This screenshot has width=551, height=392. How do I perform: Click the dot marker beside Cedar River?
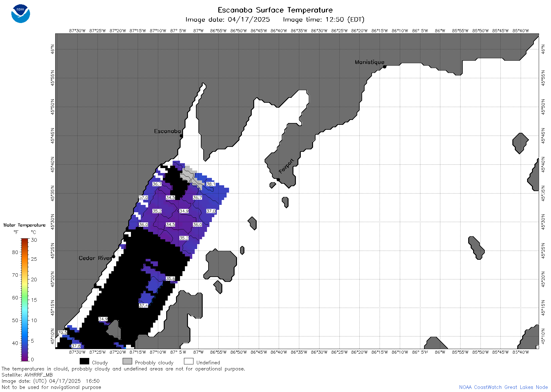113,256
